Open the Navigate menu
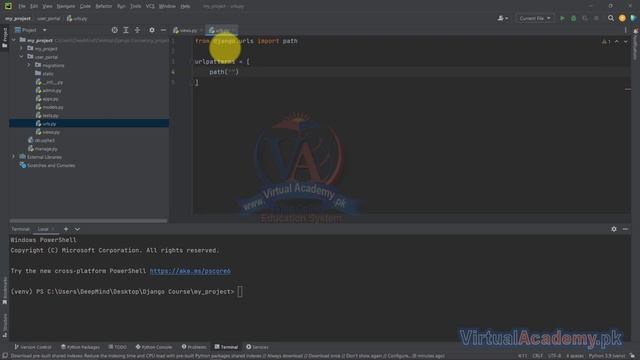The image size is (640, 360). (66, 6)
